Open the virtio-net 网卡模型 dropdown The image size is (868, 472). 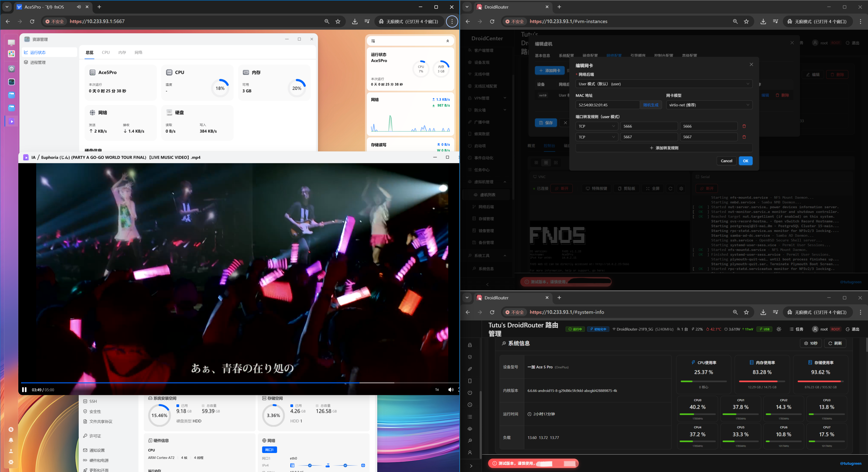pos(709,105)
